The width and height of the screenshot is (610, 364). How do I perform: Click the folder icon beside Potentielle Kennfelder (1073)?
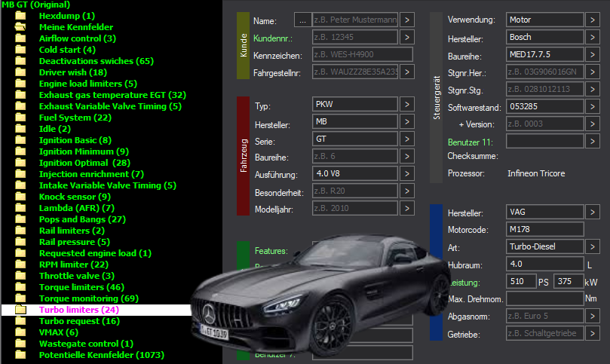[20, 355]
